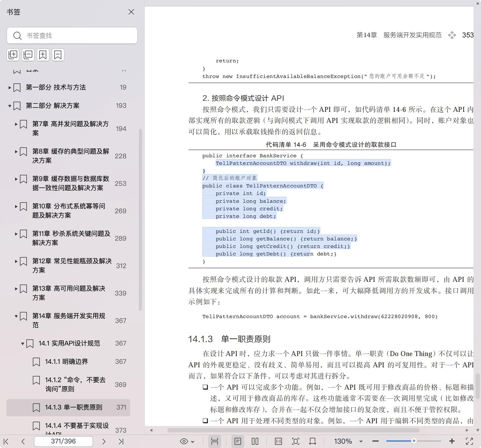481x448 pixels.
Task: Jump to 第9章 缓存数据与数据库 bookmark
Action: pos(71,183)
